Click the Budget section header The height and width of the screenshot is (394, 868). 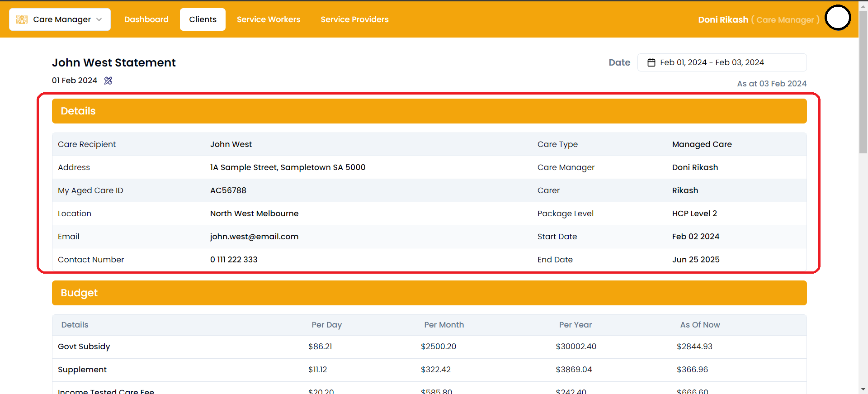[x=429, y=293]
